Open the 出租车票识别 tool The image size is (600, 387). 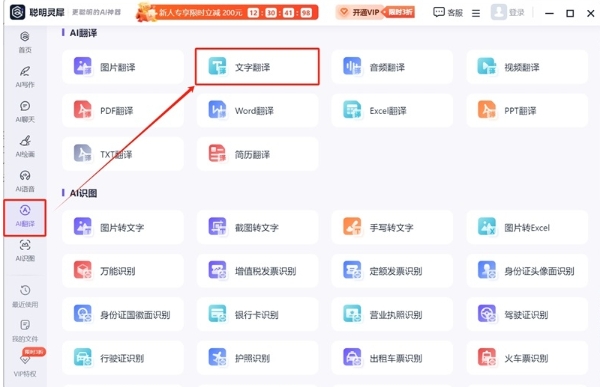pos(392,358)
